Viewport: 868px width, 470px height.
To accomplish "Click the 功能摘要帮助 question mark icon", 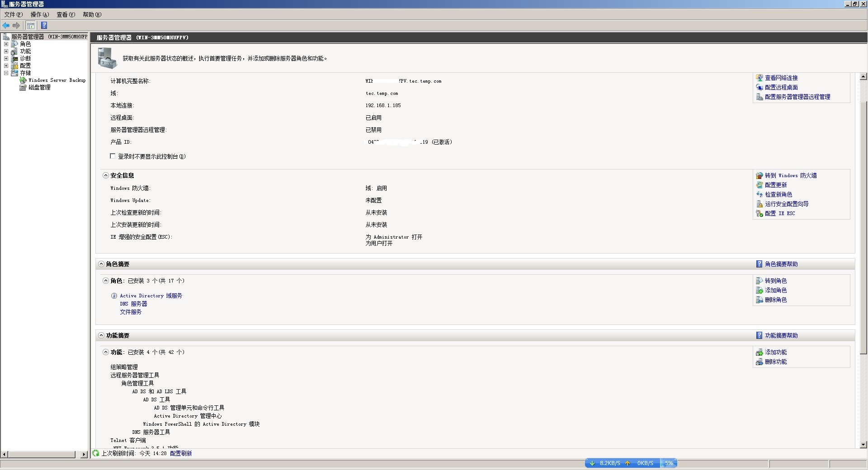I will click(759, 335).
